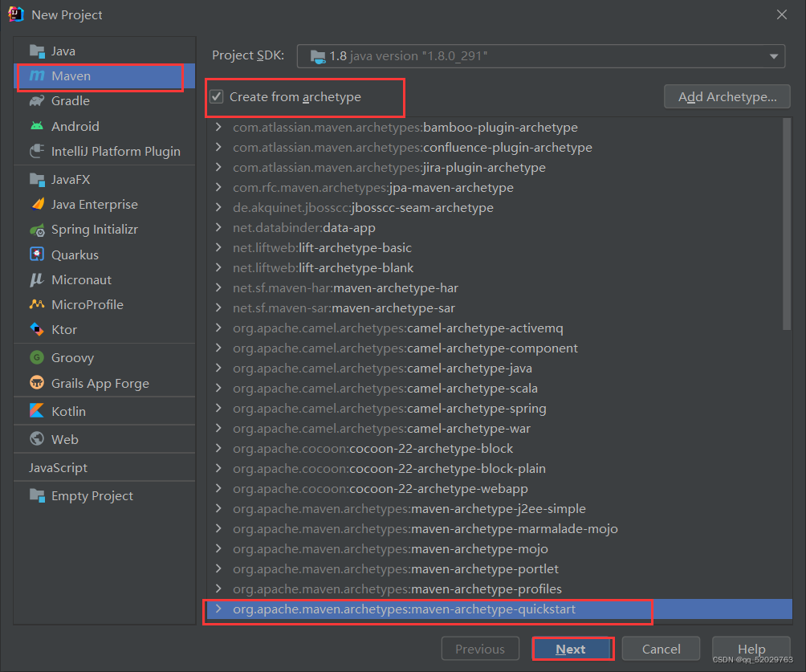The height and width of the screenshot is (672, 806).
Task: Open the Project SDK dropdown arrow
Action: pos(774,56)
